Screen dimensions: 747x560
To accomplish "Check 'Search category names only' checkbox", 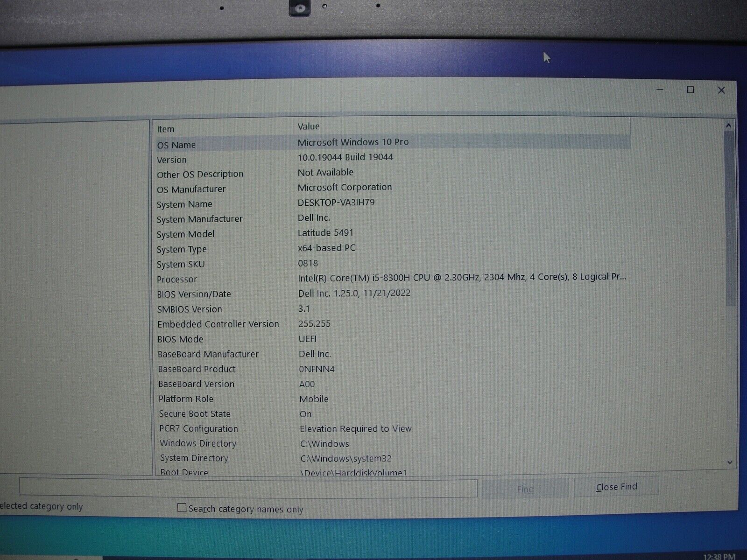I will pos(182,508).
